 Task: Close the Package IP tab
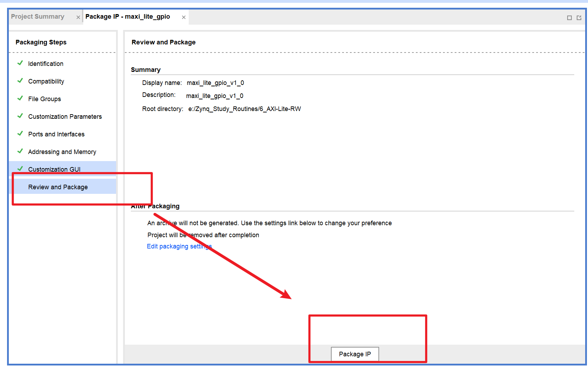click(x=184, y=17)
